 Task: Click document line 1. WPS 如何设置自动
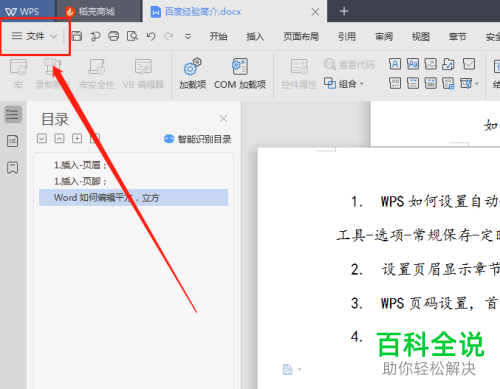click(425, 202)
